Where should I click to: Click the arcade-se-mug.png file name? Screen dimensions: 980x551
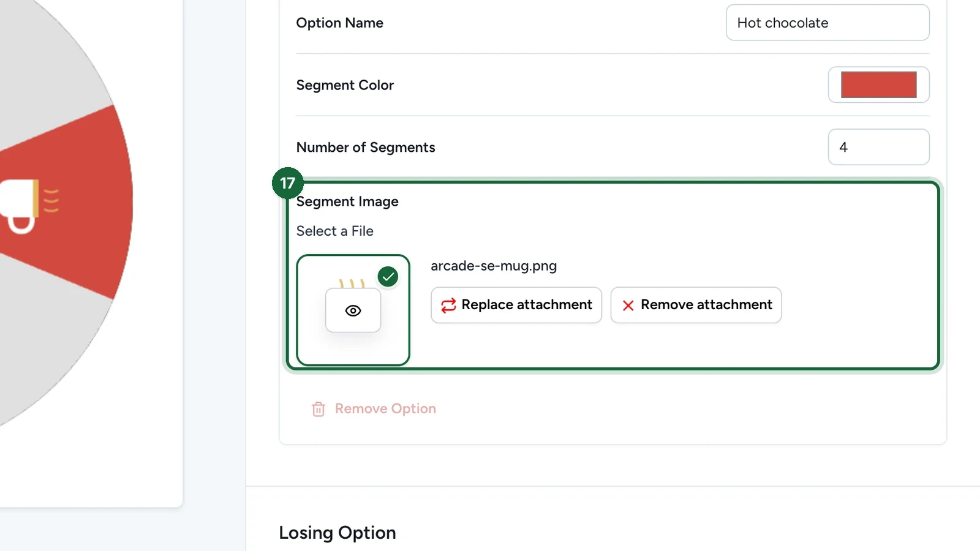494,266
